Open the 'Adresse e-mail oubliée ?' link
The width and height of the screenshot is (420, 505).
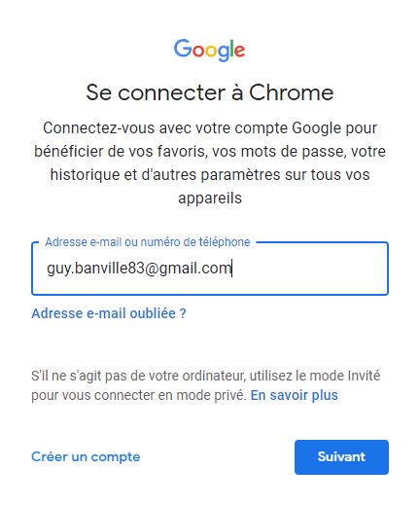click(109, 313)
